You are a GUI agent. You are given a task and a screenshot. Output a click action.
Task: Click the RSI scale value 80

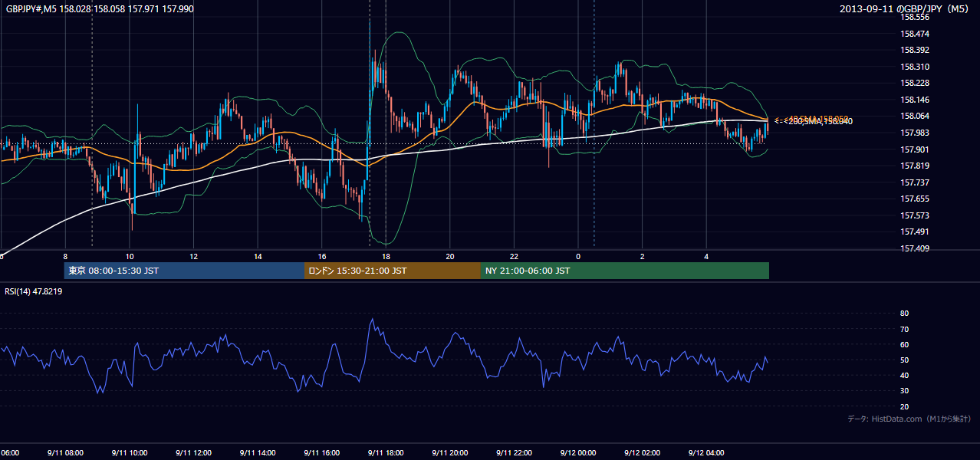(904, 314)
